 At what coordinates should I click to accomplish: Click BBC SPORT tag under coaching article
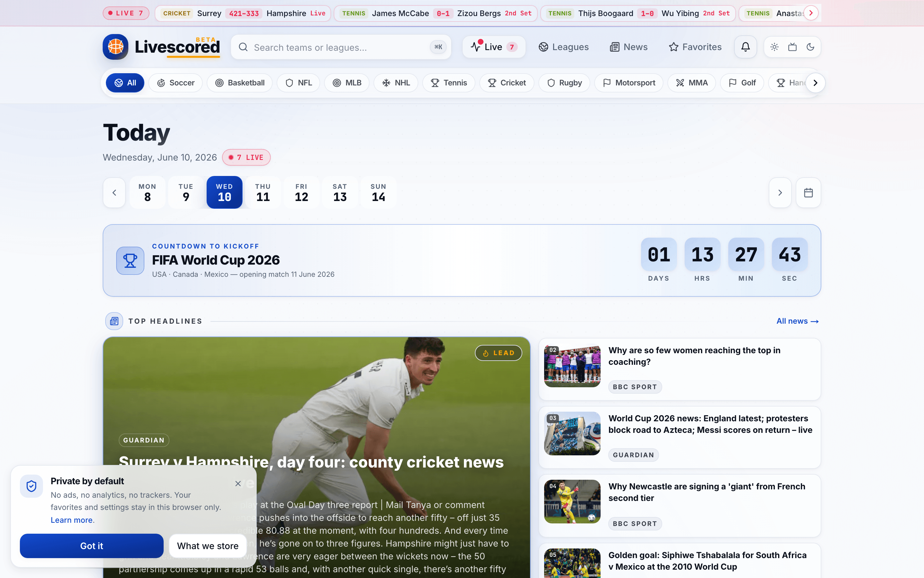[635, 387]
